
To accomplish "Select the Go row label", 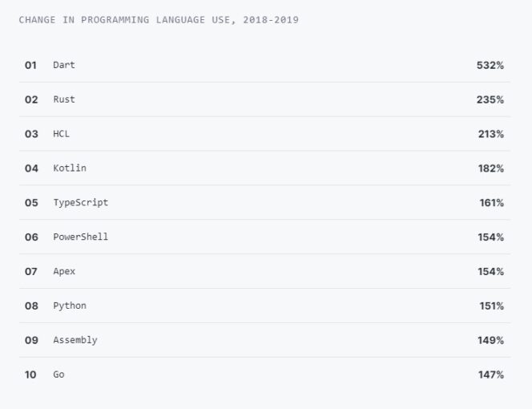I will click(x=58, y=375).
